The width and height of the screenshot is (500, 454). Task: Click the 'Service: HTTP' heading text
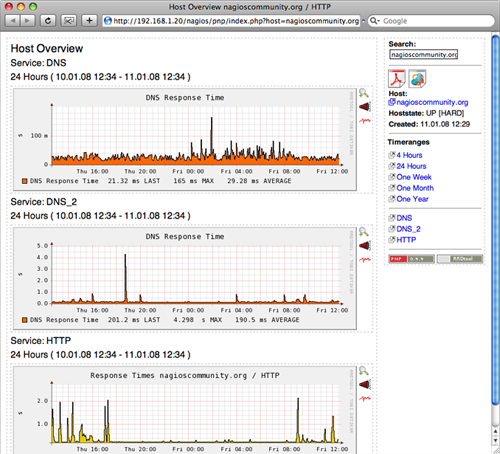[x=41, y=341]
